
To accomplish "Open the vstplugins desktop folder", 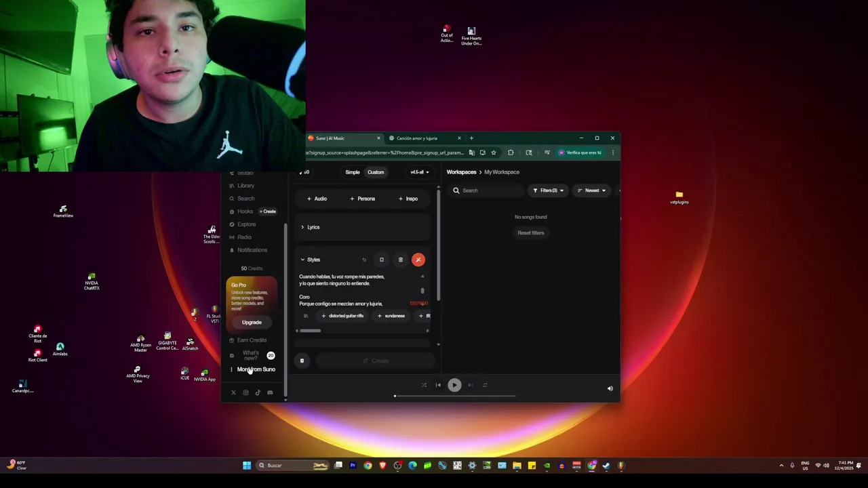I will pos(679,198).
